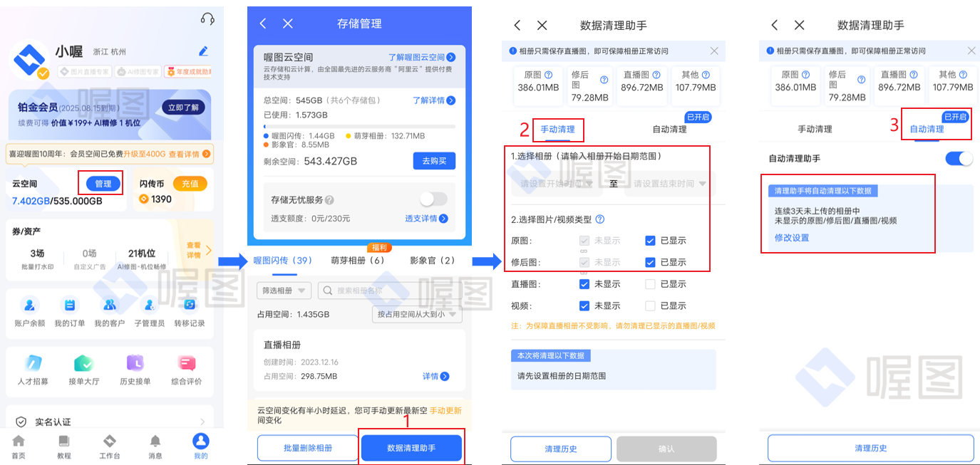Switch to 影象官（2）tab

433,261
